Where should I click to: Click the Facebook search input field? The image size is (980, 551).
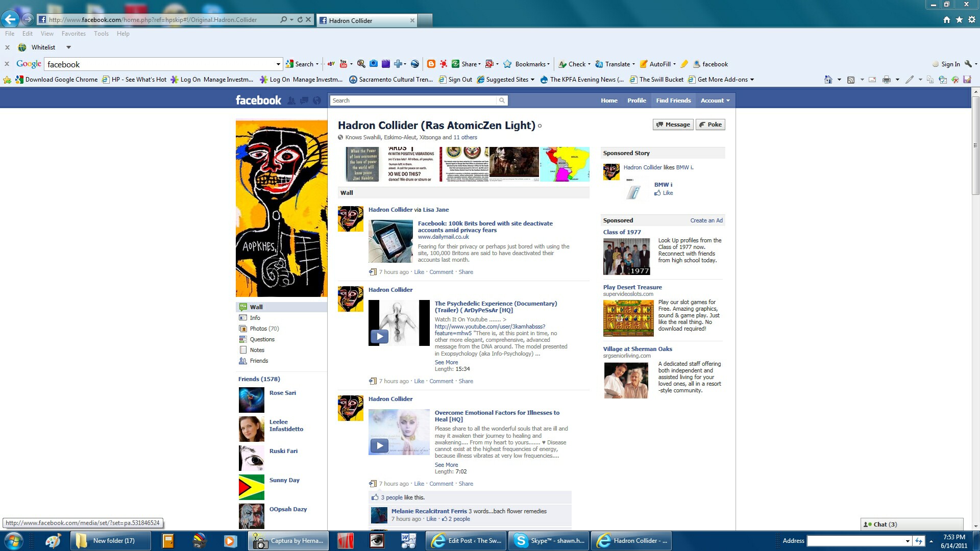click(x=412, y=101)
